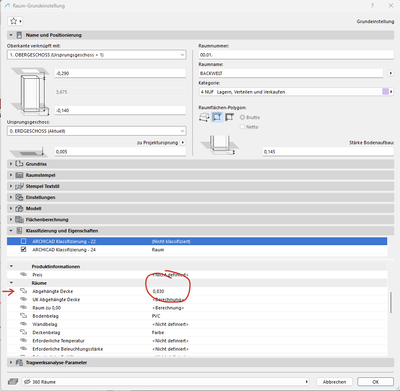Collapse the Produktinformationen group
Image resolution: width=400 pixels, height=391 pixels.
point(12,266)
